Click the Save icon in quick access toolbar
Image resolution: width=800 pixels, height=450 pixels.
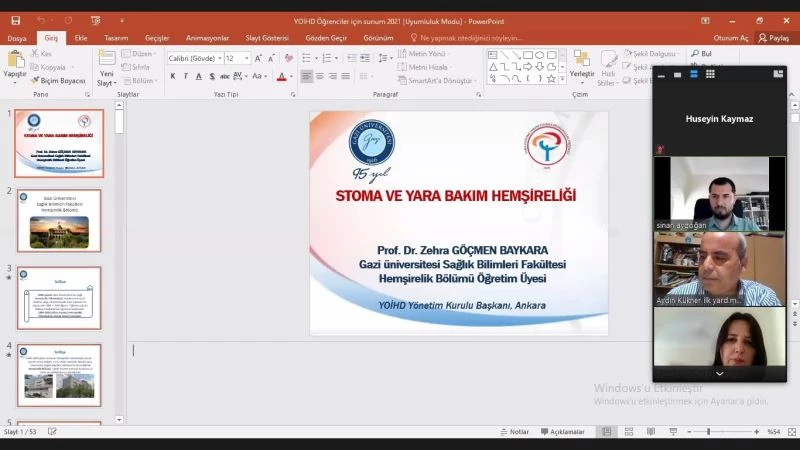[x=16, y=20]
